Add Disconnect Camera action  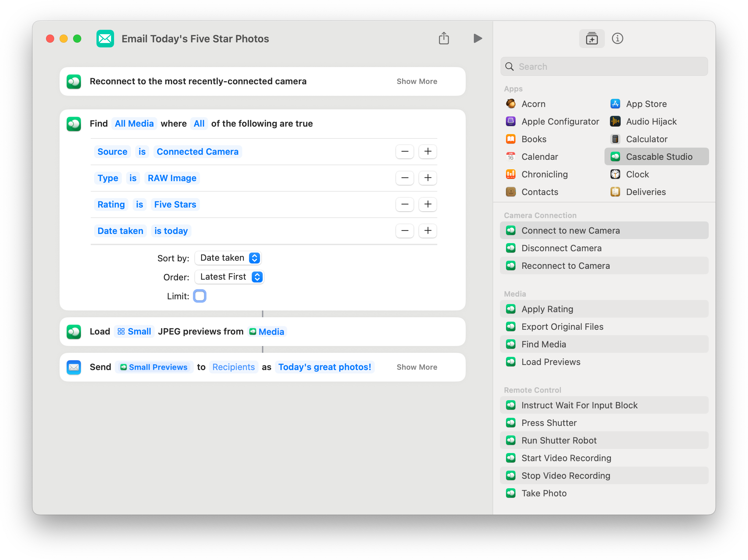click(x=604, y=248)
